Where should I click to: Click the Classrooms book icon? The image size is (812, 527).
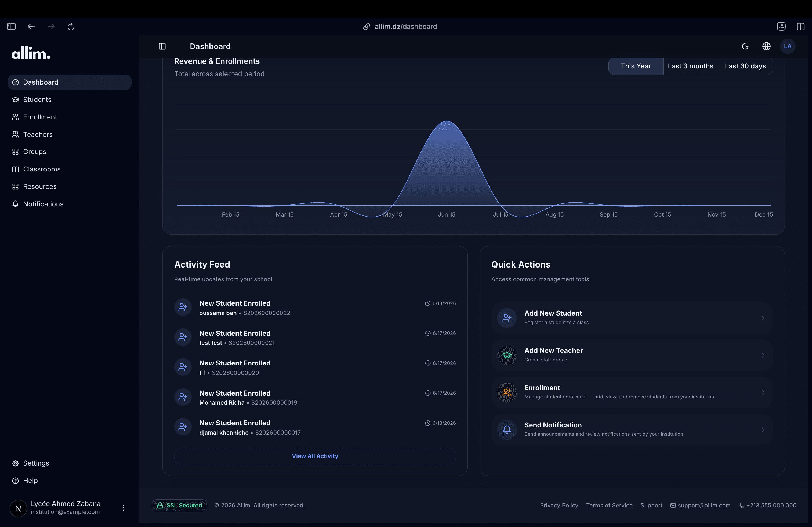click(x=15, y=169)
